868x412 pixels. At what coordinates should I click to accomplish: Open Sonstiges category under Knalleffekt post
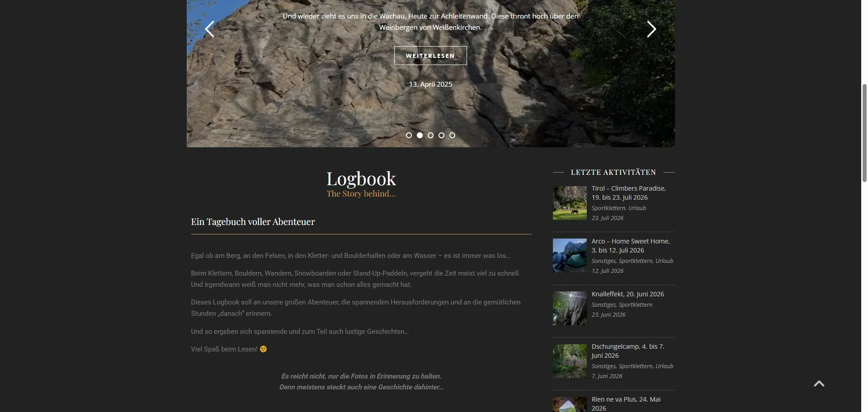point(604,305)
